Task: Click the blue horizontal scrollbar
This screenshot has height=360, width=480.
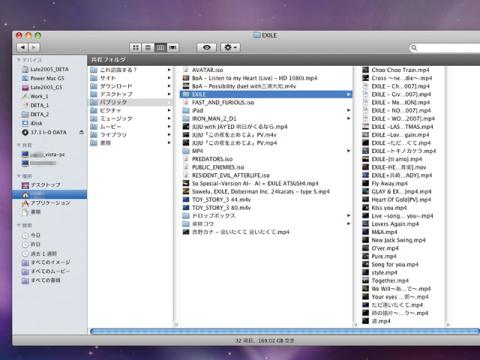Action: [285, 331]
